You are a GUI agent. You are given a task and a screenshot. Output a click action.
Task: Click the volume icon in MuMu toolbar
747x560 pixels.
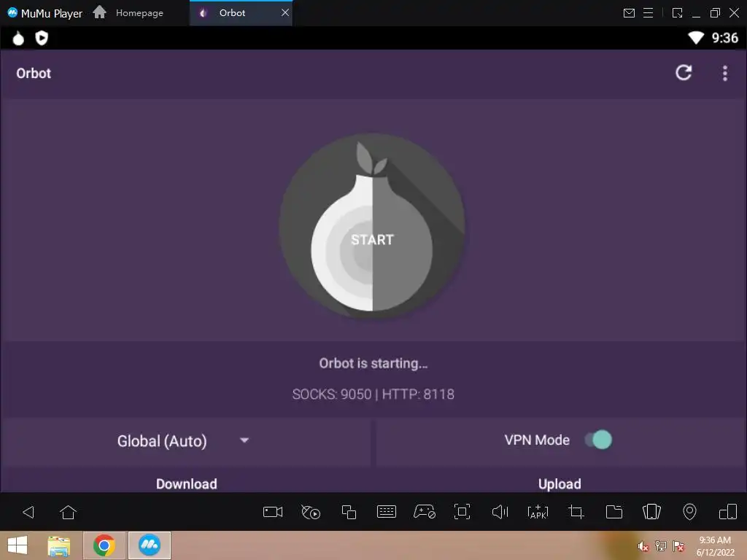pyautogui.click(x=500, y=512)
